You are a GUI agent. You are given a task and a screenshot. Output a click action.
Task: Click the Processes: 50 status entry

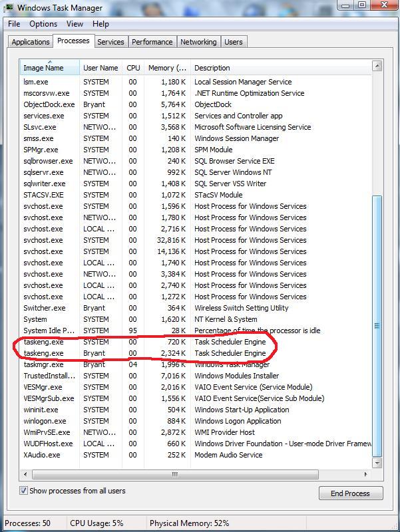pyautogui.click(x=28, y=523)
